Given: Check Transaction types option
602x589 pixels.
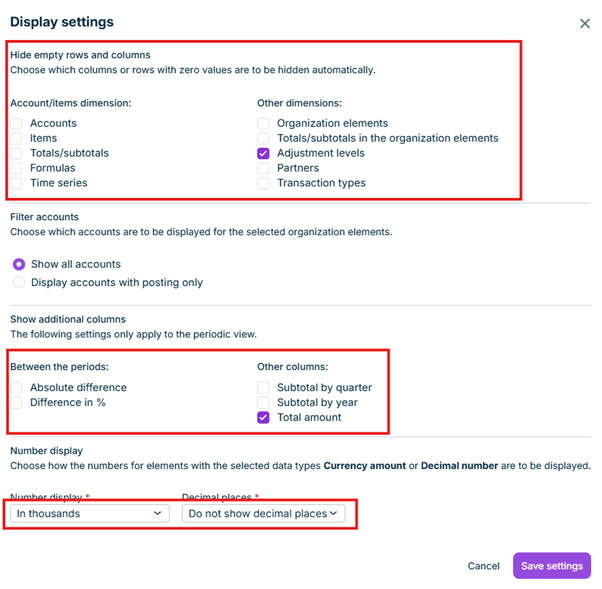Looking at the screenshot, I should (x=263, y=183).
